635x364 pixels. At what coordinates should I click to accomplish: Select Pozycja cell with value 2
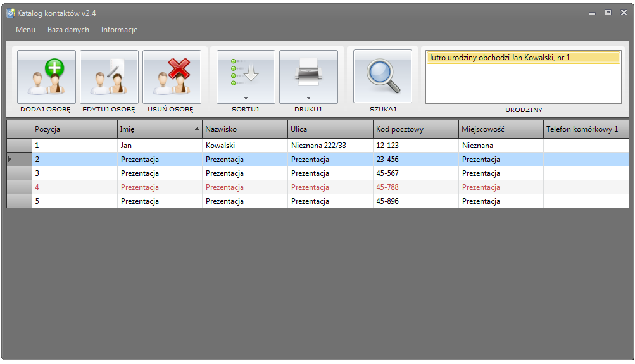tap(75, 160)
